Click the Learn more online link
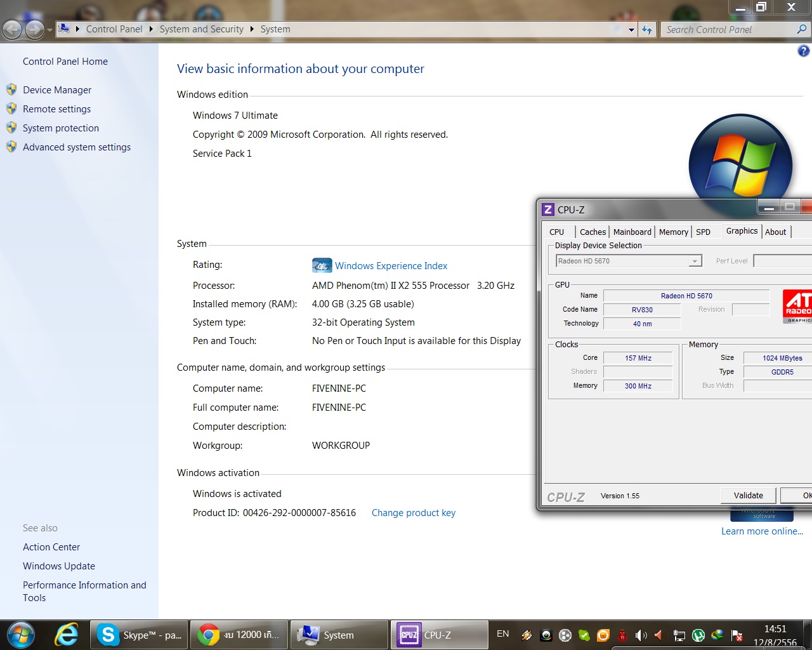This screenshot has width=812, height=650. [x=762, y=531]
